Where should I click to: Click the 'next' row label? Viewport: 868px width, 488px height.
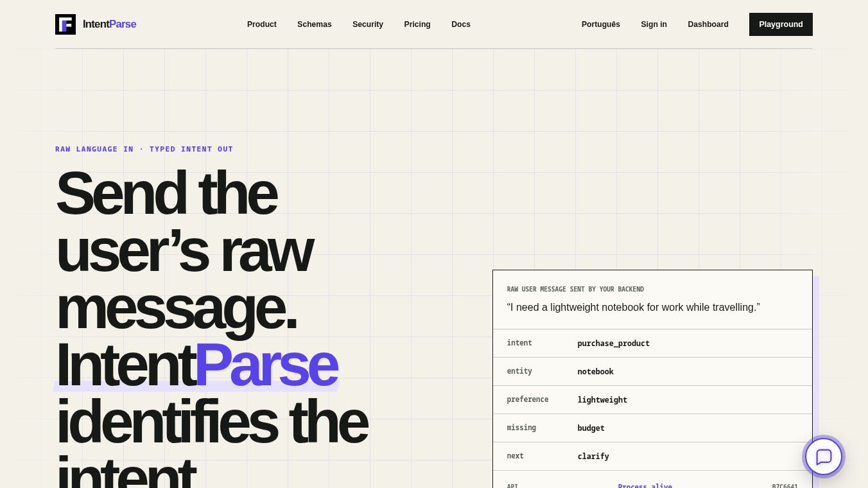pyautogui.click(x=516, y=456)
